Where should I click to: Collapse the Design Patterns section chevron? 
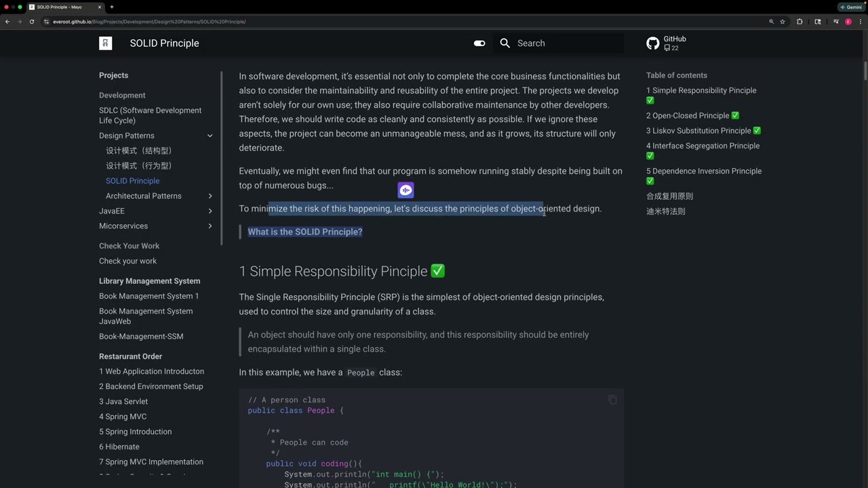tap(210, 136)
